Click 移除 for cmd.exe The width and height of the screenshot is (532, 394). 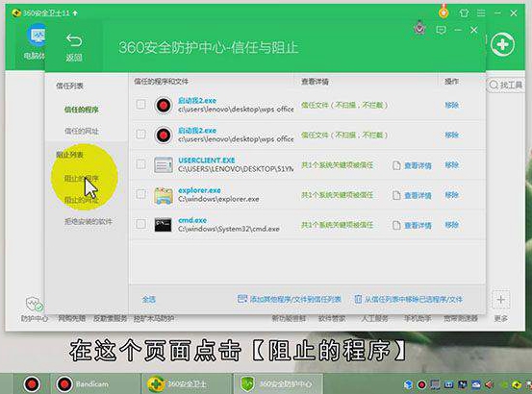click(452, 225)
